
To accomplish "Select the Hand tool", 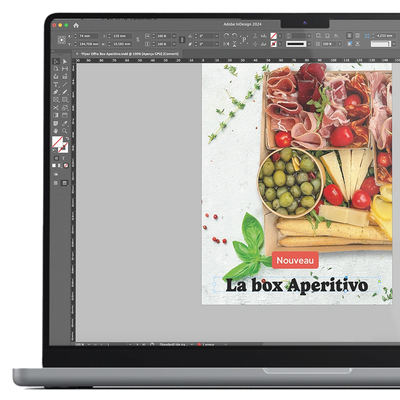I will (x=56, y=131).
